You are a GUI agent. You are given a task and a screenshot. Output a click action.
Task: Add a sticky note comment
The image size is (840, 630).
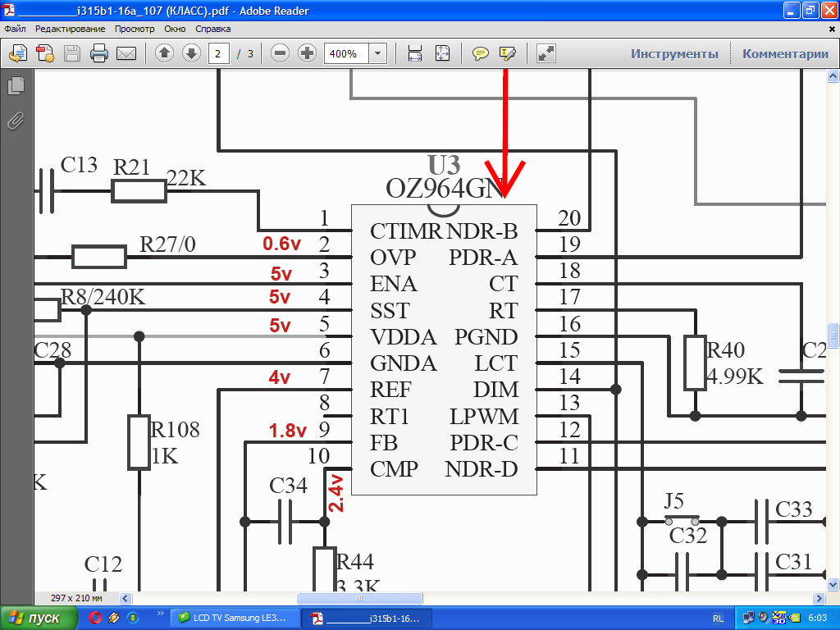pos(481,54)
